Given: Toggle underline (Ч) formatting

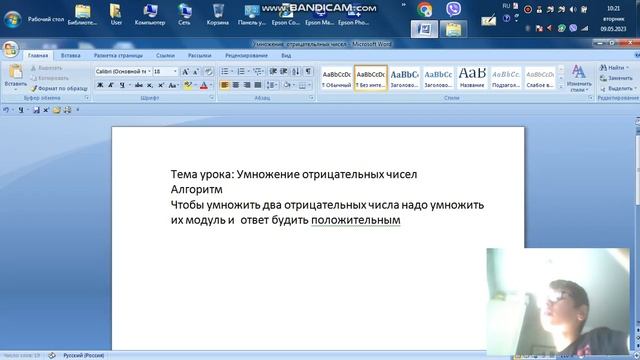Looking at the screenshot, I should (x=122, y=85).
